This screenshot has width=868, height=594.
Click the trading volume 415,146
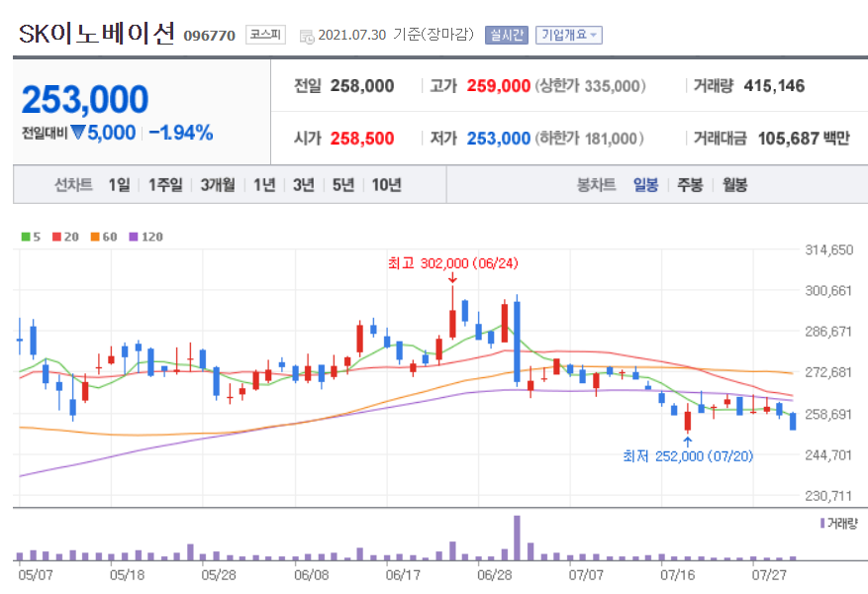(x=774, y=86)
